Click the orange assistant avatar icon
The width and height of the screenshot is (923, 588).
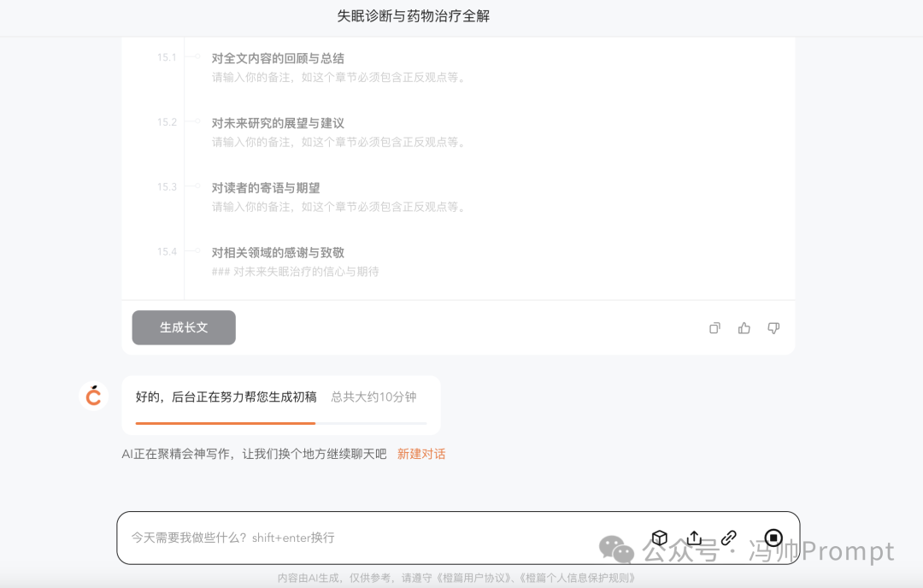click(93, 395)
